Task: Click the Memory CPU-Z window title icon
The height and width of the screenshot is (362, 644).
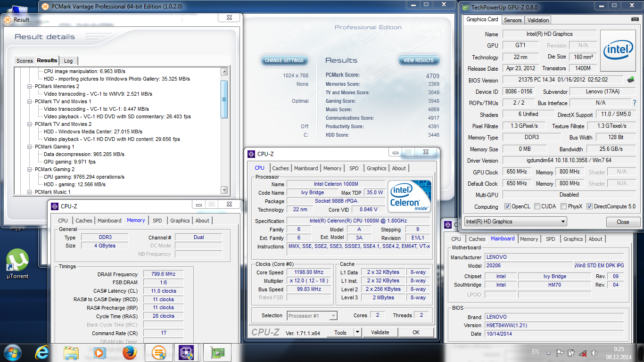Action: click(55, 206)
